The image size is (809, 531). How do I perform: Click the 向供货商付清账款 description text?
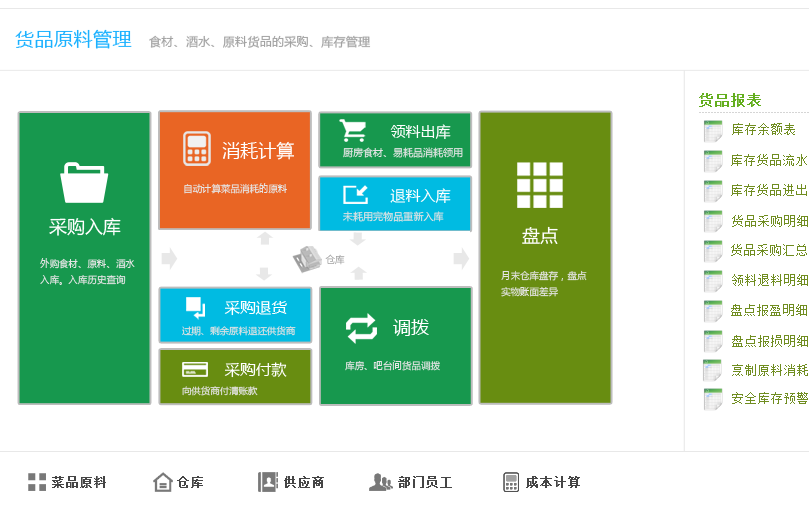pyautogui.click(x=219, y=391)
